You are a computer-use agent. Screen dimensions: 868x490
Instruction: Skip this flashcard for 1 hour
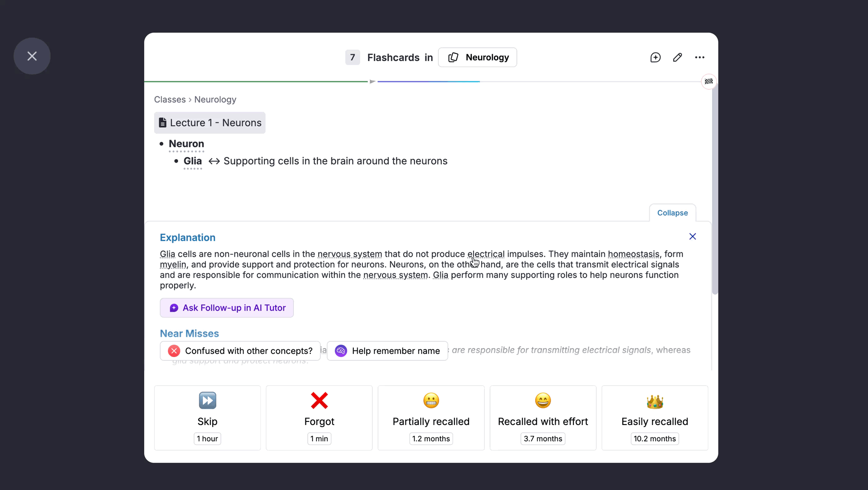click(207, 418)
